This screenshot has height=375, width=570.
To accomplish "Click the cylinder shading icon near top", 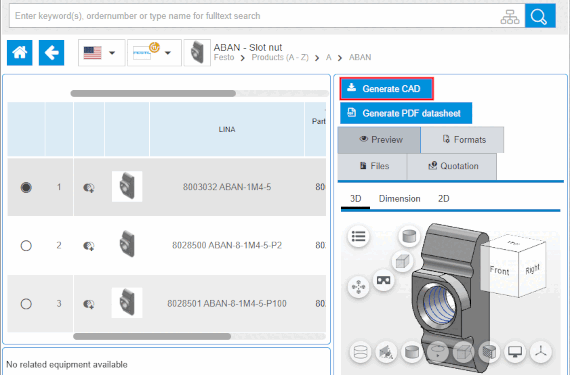I will pyautogui.click(x=409, y=236).
